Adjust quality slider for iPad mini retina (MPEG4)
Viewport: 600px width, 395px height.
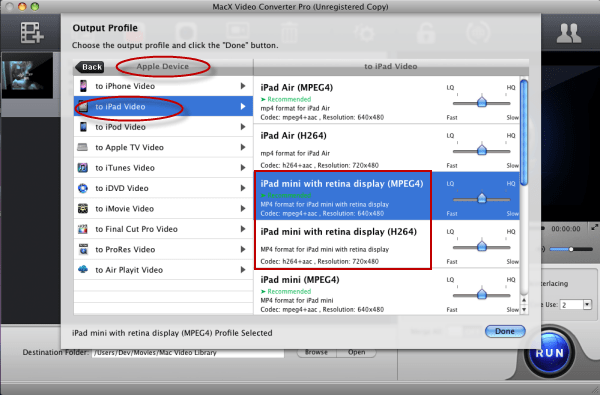481,198
